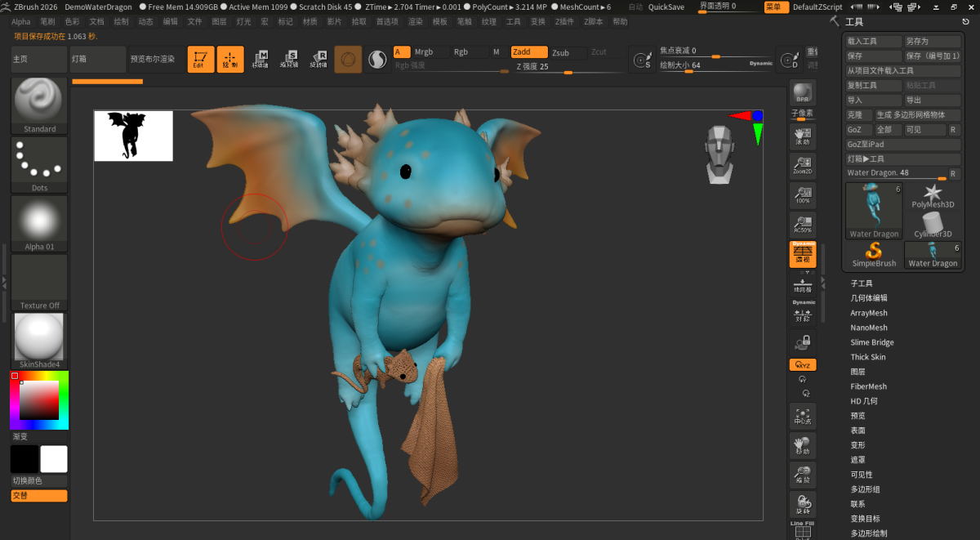Image resolution: width=980 pixels, height=540 pixels.
Task: Open the 材质 menu
Action: (309, 22)
